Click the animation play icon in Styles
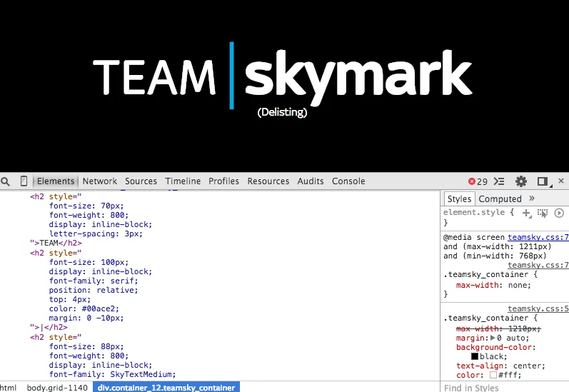Screen dimensions: 569x392 tap(559, 213)
